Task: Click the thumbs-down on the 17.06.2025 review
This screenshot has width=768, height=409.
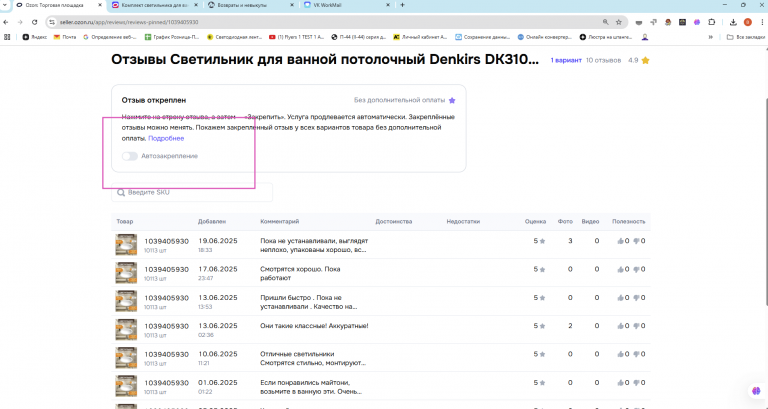Action: coord(636,269)
